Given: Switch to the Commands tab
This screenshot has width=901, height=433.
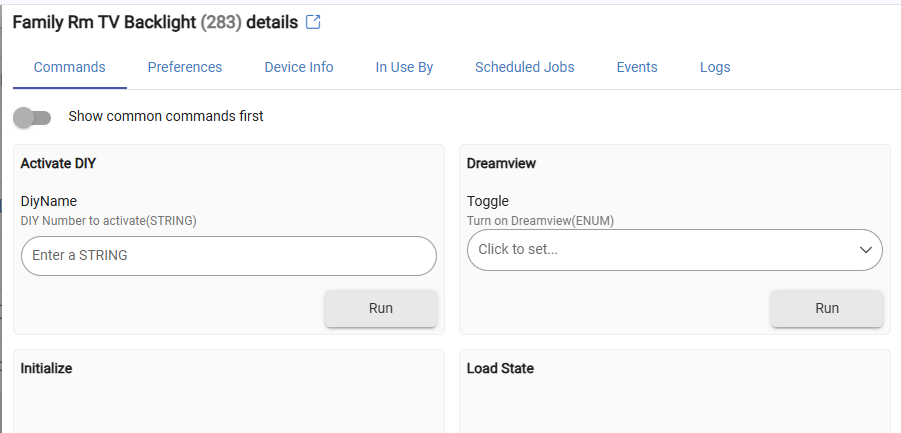Looking at the screenshot, I should (x=70, y=67).
